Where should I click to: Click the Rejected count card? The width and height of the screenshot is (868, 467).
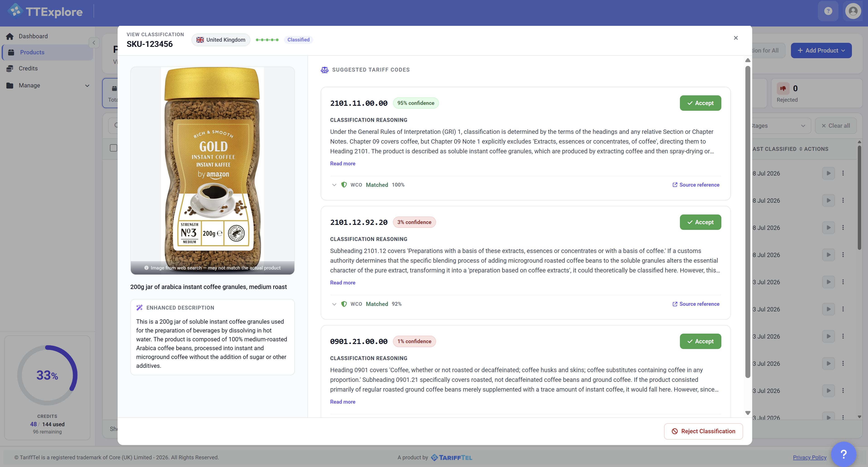click(817, 93)
